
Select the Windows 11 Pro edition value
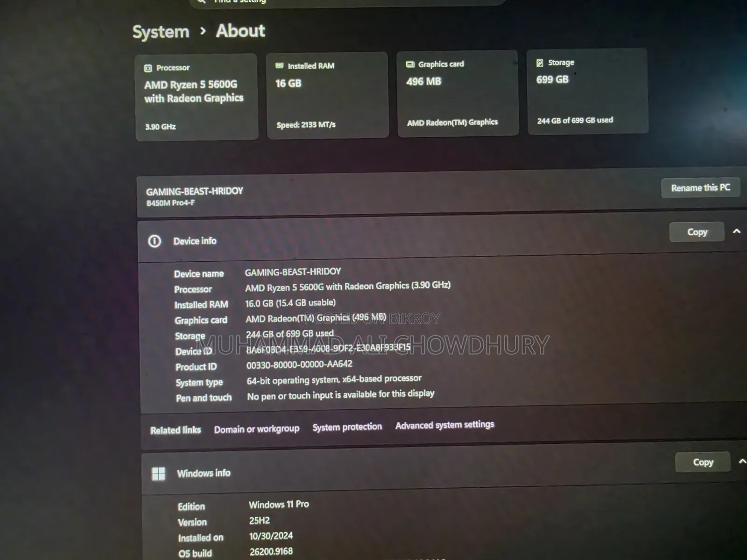point(279,504)
